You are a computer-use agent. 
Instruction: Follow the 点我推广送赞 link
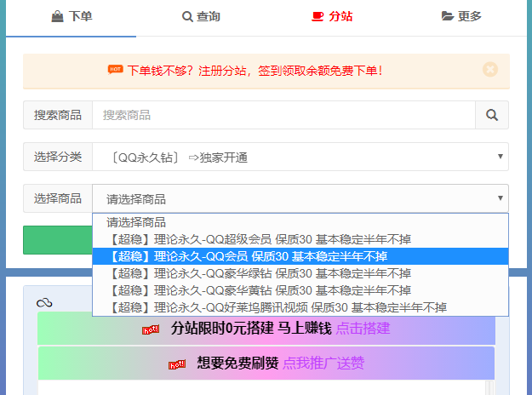pyautogui.click(x=323, y=364)
